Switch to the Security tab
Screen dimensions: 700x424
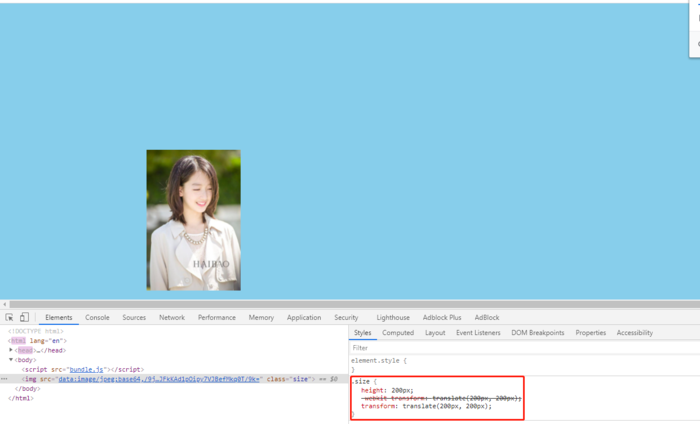click(346, 317)
